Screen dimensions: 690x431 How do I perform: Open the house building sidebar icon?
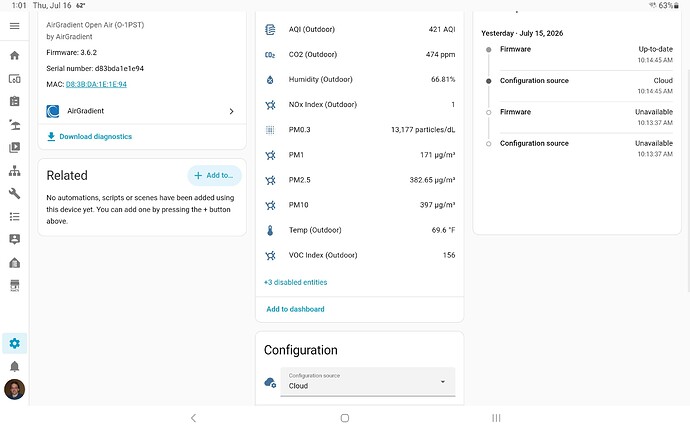tap(15, 263)
